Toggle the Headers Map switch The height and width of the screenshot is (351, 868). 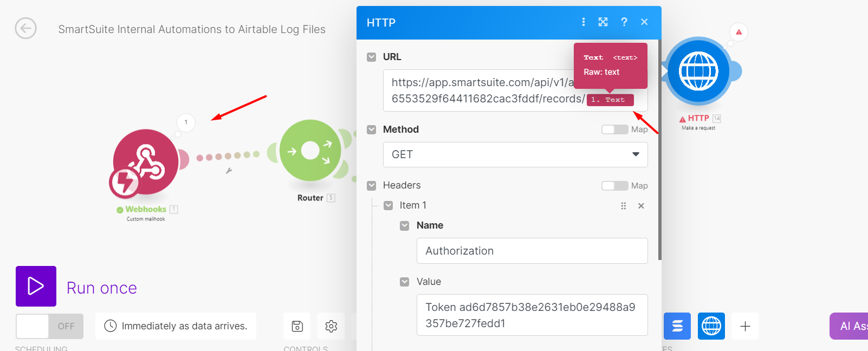(x=614, y=186)
